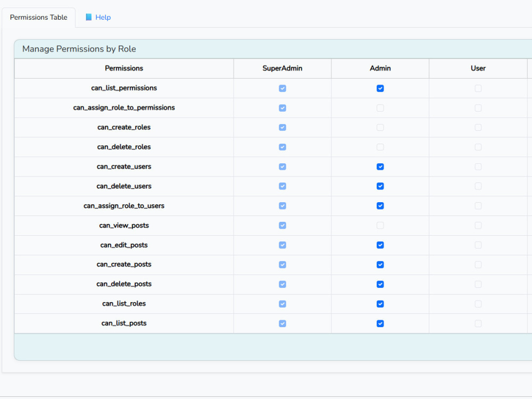The image size is (532, 399).
Task: Toggle SuperAdmin can_list_roles checkbox
Action: coord(282,304)
